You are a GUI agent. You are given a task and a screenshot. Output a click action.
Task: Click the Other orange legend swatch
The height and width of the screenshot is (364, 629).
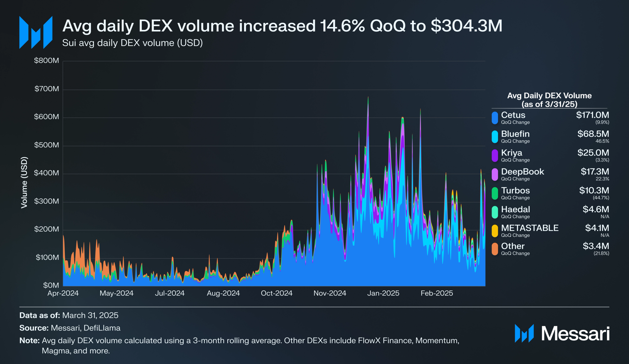click(495, 249)
